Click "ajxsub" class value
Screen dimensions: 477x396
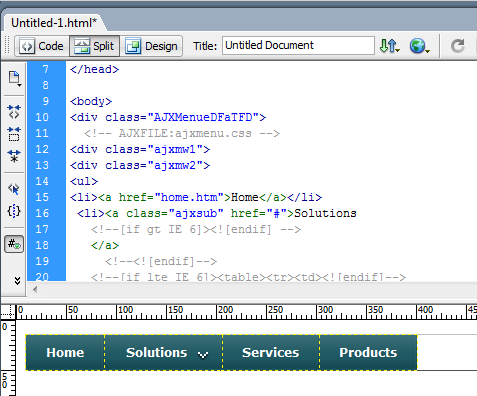click(196, 213)
